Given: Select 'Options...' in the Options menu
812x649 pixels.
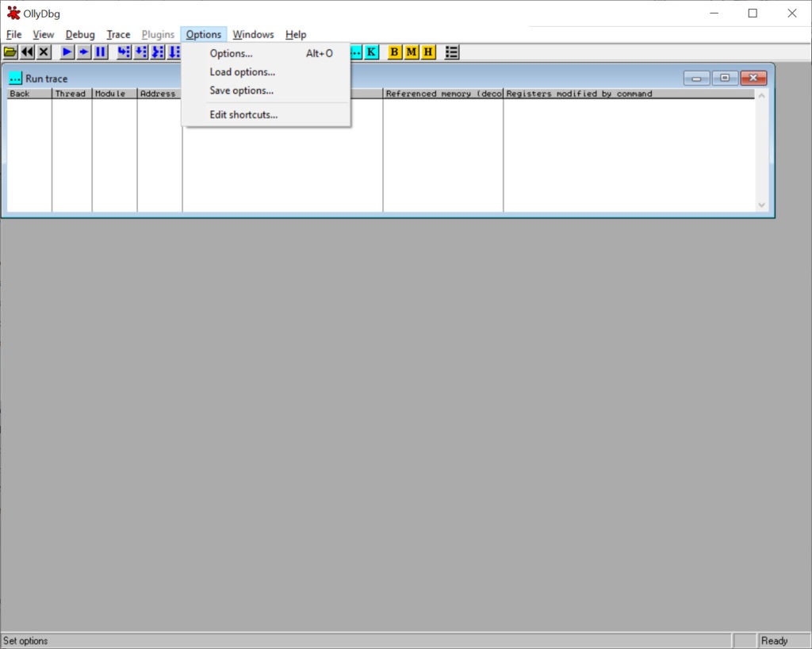Looking at the screenshot, I should tap(231, 54).
